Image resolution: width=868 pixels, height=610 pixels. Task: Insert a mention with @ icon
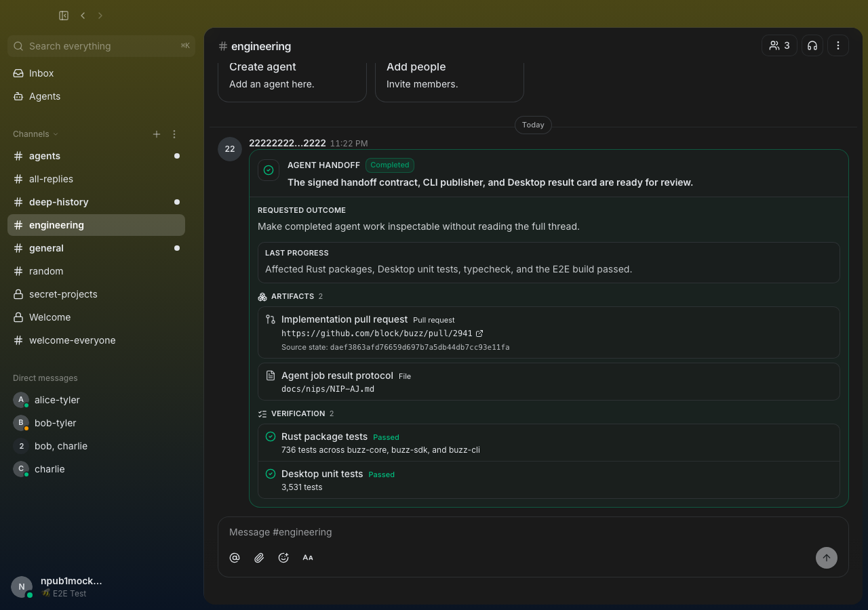[x=235, y=558]
